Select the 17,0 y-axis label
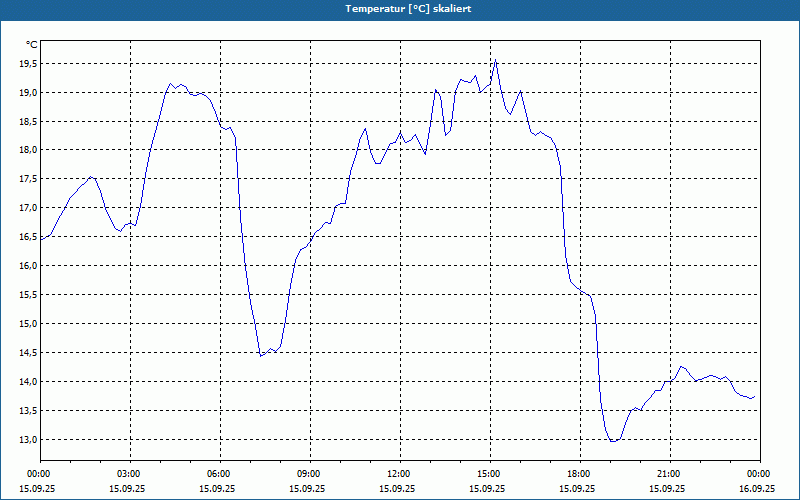 [x=29, y=208]
